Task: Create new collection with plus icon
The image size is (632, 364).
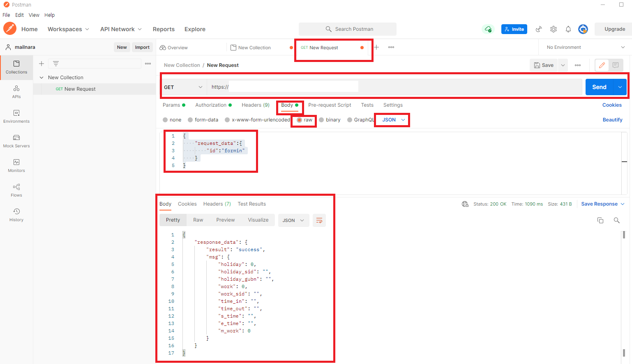Action: pos(42,64)
